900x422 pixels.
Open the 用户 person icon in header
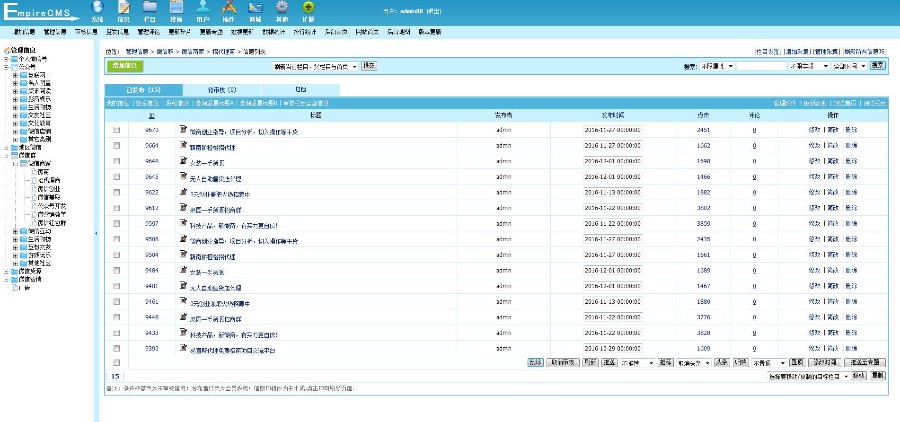tap(203, 7)
